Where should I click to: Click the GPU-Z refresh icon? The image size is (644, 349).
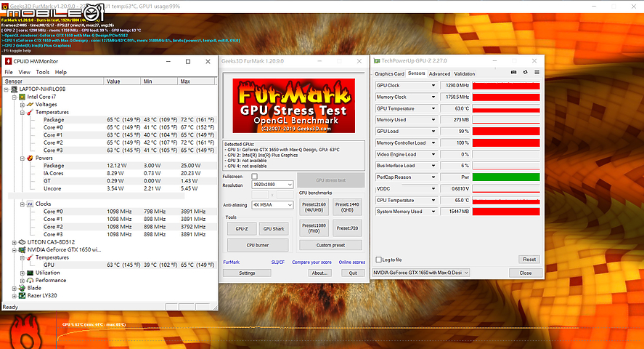[x=526, y=73]
